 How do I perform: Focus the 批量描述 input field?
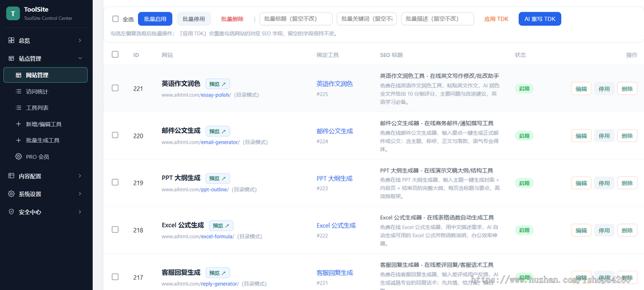(438, 19)
